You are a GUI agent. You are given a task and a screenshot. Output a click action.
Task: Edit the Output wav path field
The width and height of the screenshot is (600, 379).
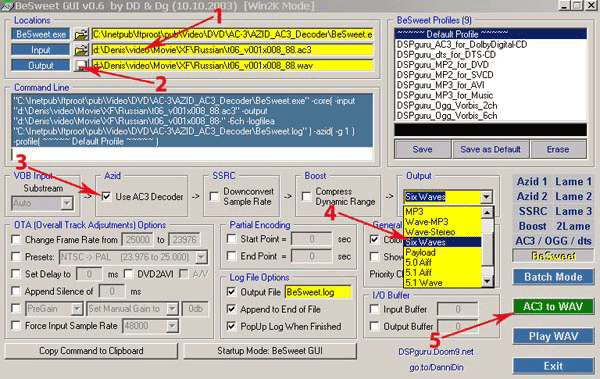[x=232, y=65]
